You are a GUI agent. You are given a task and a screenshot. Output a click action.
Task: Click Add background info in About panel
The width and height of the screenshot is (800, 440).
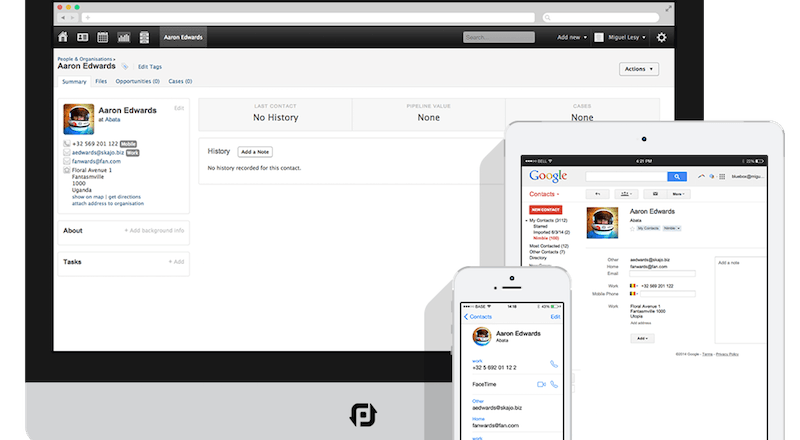point(155,231)
